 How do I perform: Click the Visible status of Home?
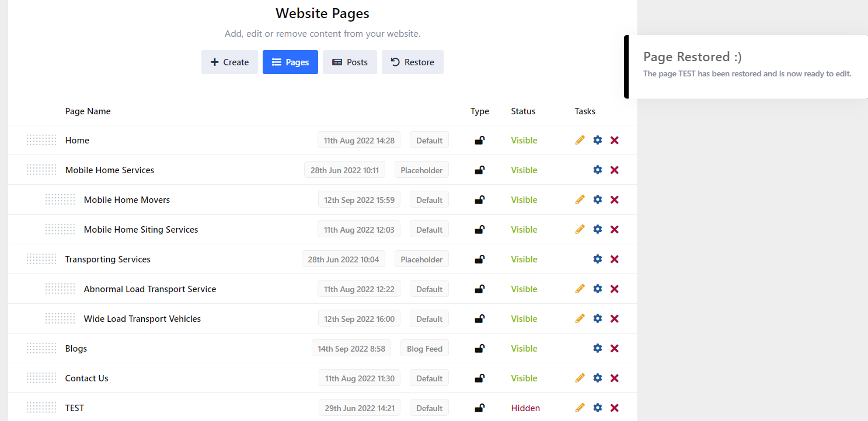[x=524, y=141]
